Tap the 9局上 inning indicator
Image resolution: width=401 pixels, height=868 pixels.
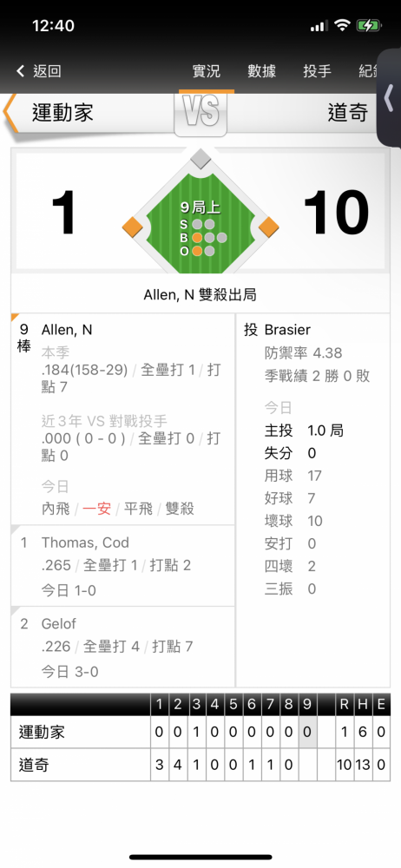coord(200,208)
